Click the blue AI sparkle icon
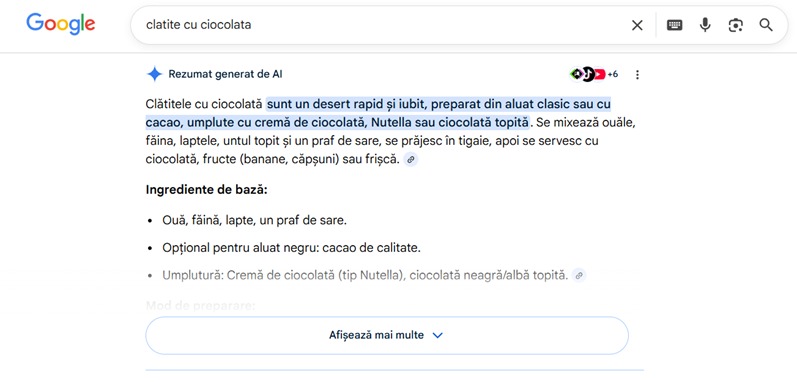The image size is (797, 382). tap(154, 74)
